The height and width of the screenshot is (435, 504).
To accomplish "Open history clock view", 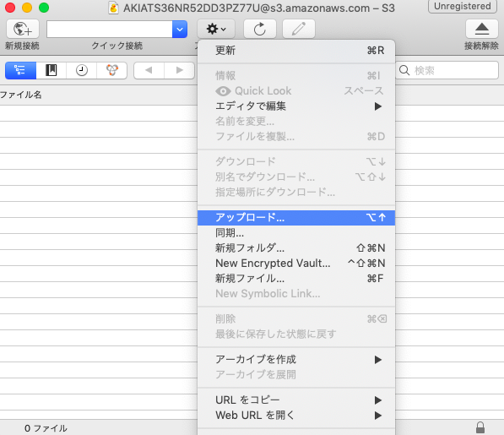I will click(82, 70).
